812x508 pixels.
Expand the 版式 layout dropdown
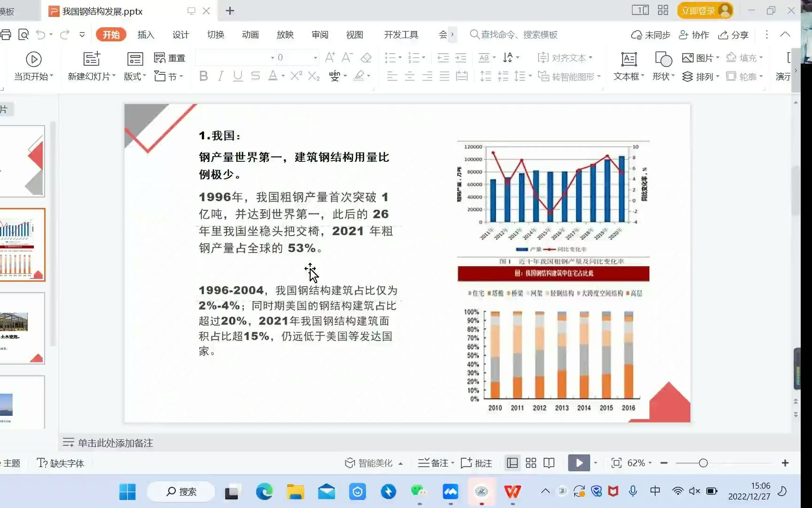[134, 76]
